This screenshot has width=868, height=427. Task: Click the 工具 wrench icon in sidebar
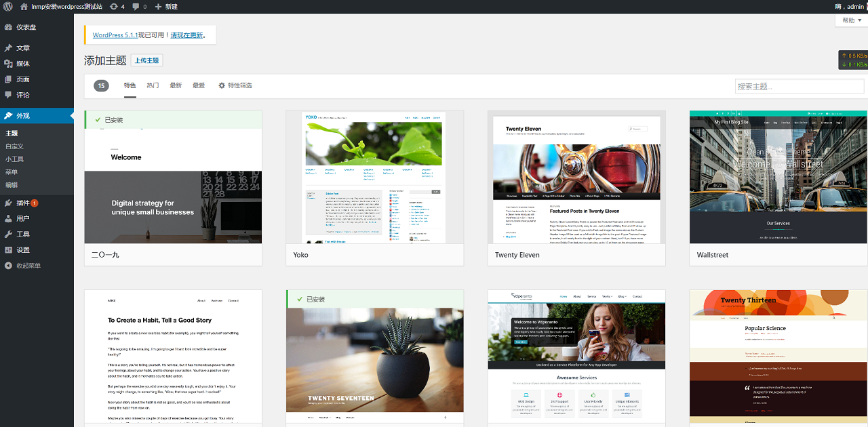8,234
